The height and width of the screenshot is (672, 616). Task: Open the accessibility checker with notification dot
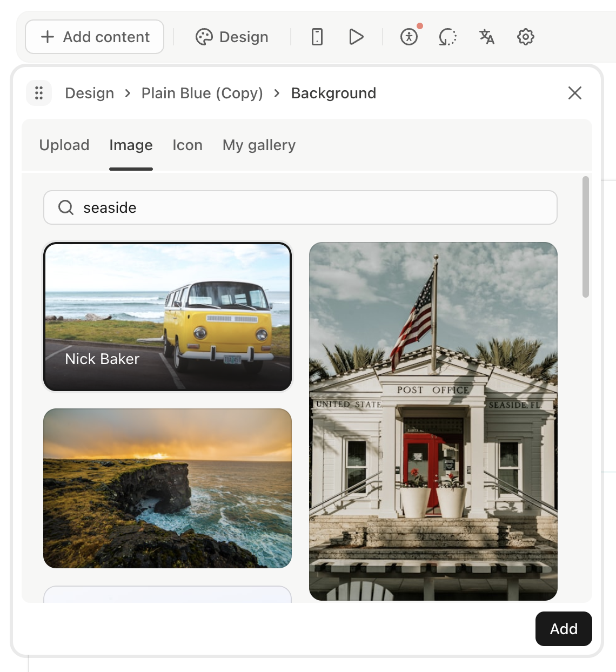coord(409,37)
